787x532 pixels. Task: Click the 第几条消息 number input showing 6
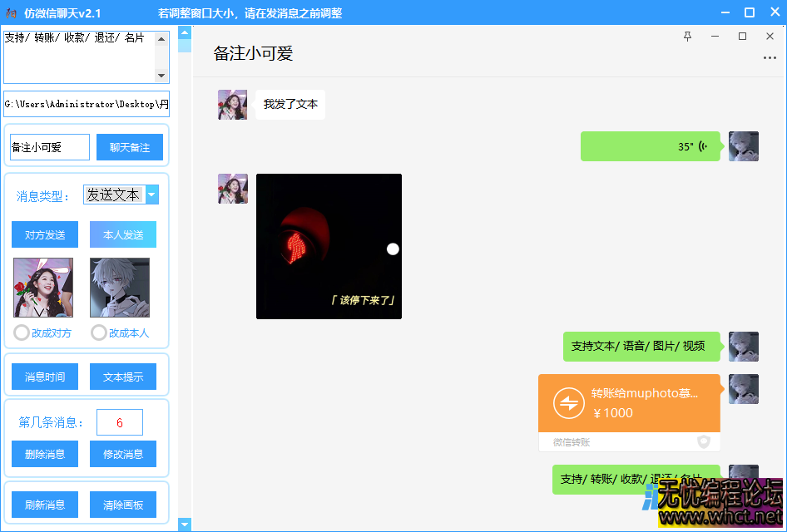coord(119,422)
